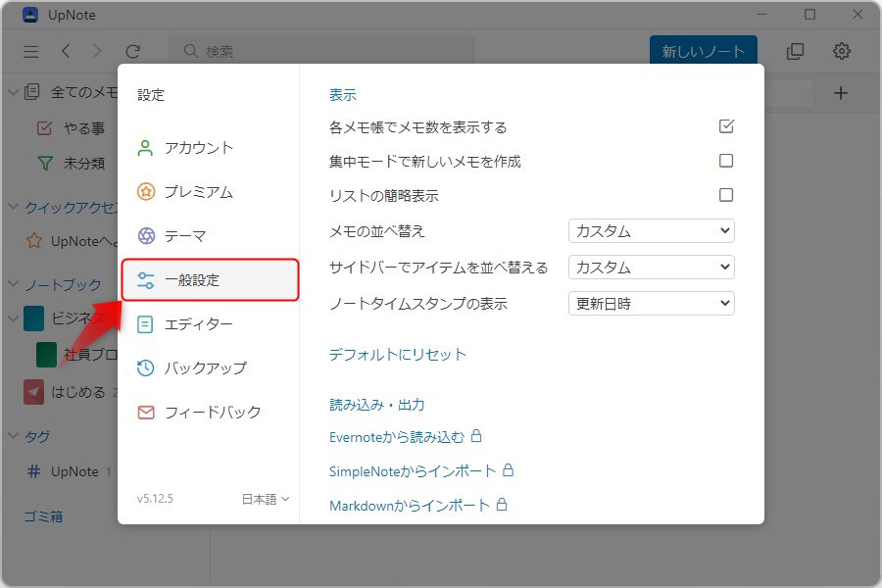Collapse the ノートブック section chevron

click(x=13, y=283)
